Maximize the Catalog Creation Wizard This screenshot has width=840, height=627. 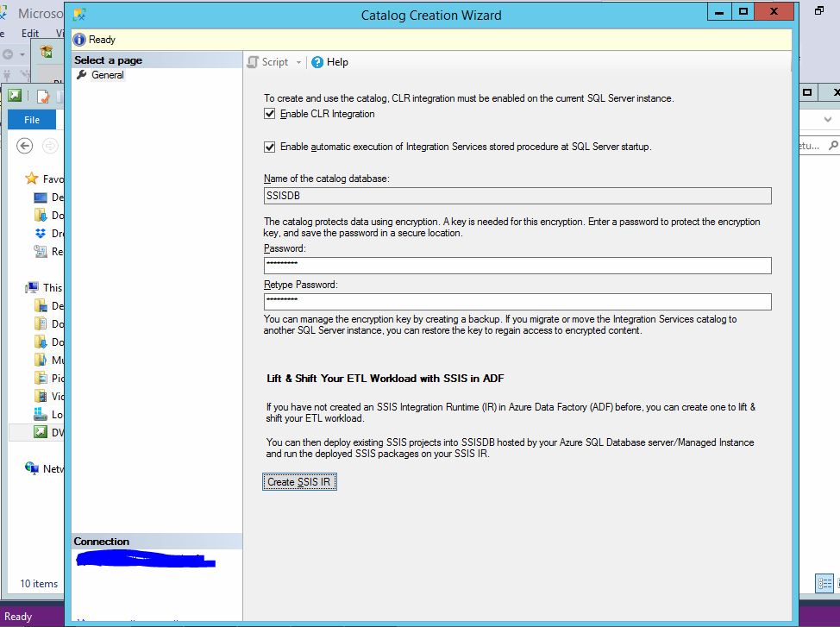point(743,12)
